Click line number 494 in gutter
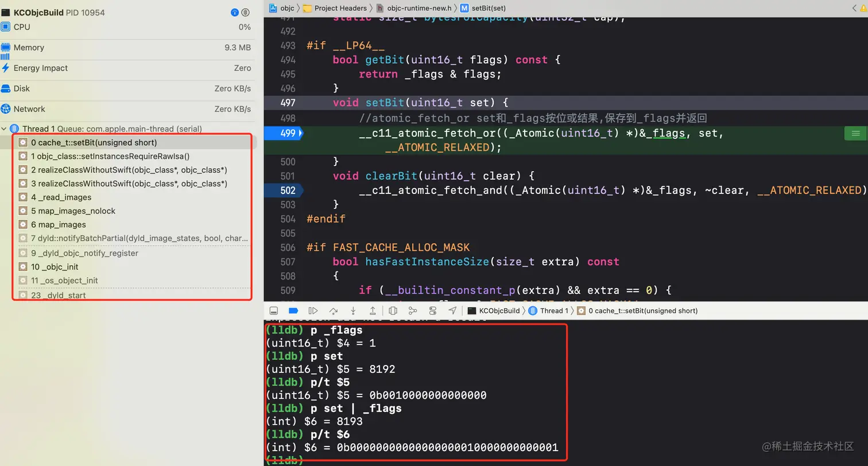 pyautogui.click(x=288, y=60)
